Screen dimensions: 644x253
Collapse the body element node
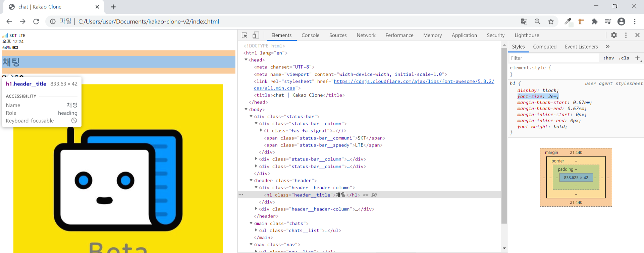point(246,109)
